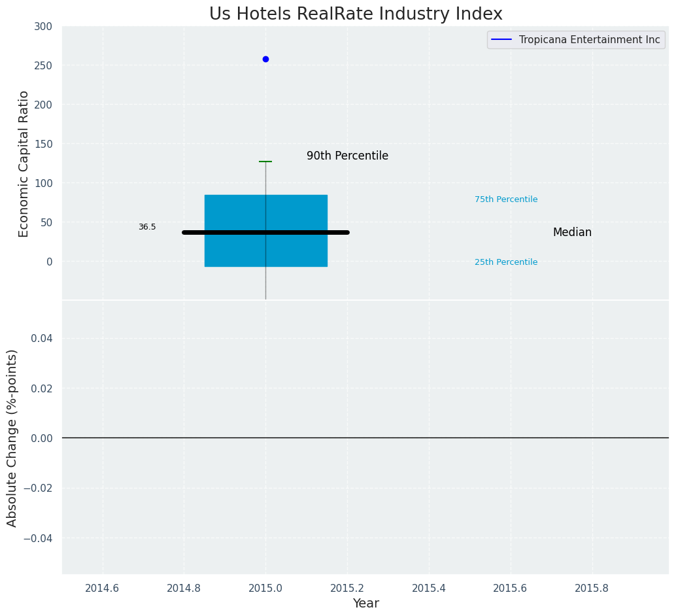The width and height of the screenshot is (676, 616).
Task: Click the 2015.8 x-axis tick label
Action: tap(592, 588)
